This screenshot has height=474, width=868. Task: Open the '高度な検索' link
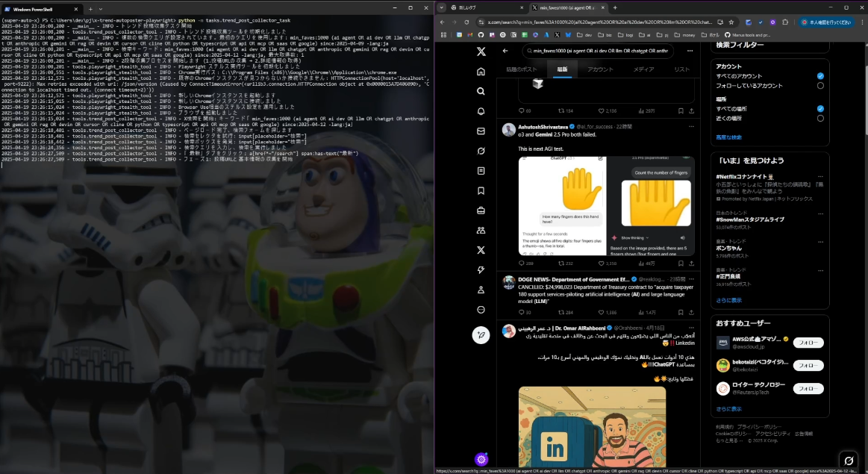coord(728,137)
